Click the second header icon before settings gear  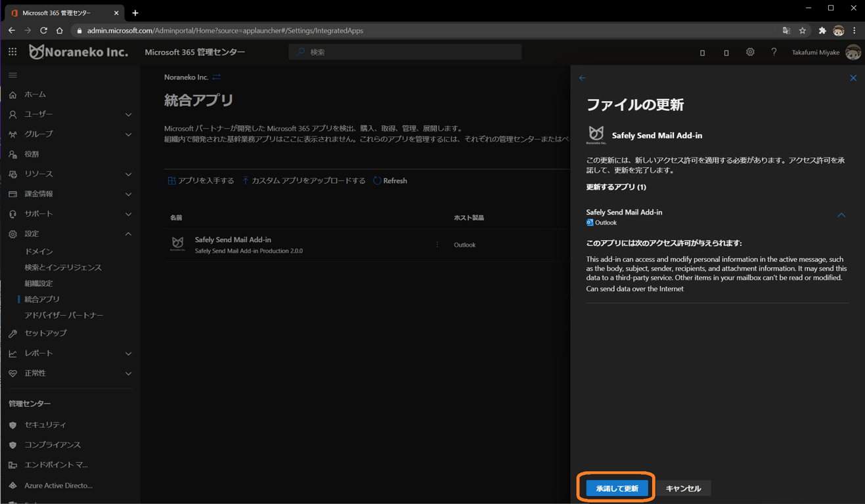[x=726, y=52]
